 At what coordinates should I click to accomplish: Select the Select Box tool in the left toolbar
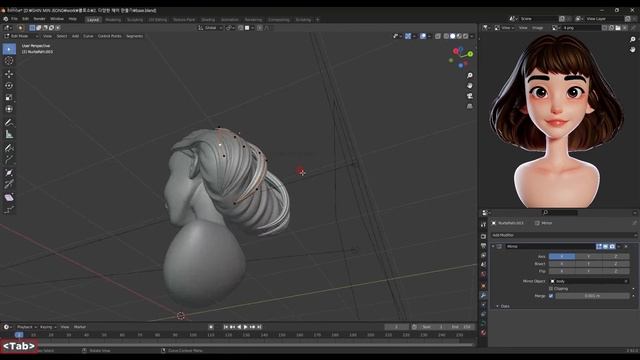click(x=9, y=49)
